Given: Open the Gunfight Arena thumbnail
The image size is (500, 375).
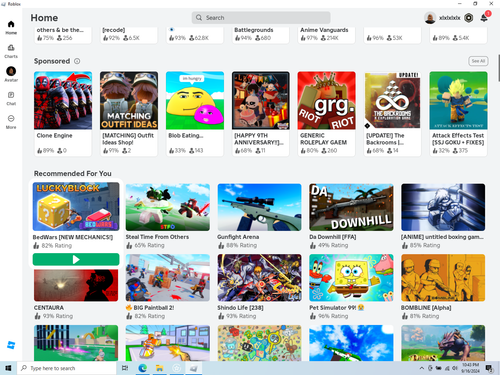Looking at the screenshot, I should click(259, 207).
